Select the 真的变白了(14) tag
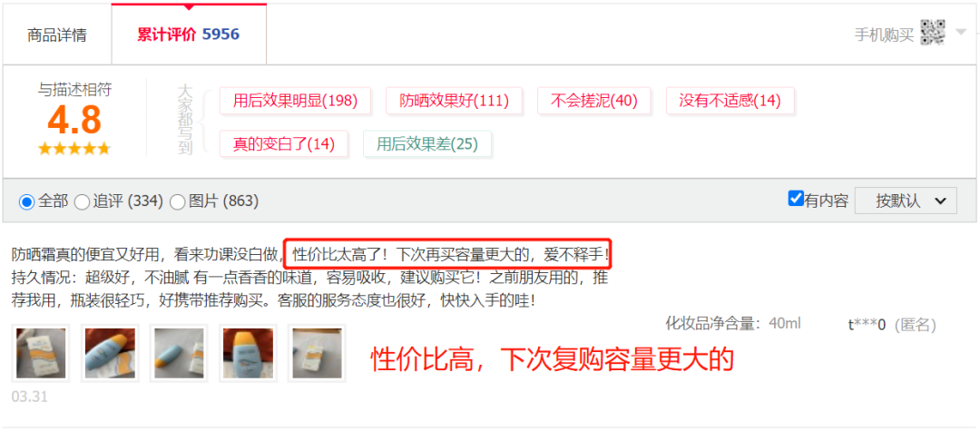980x431 pixels. 284,144
